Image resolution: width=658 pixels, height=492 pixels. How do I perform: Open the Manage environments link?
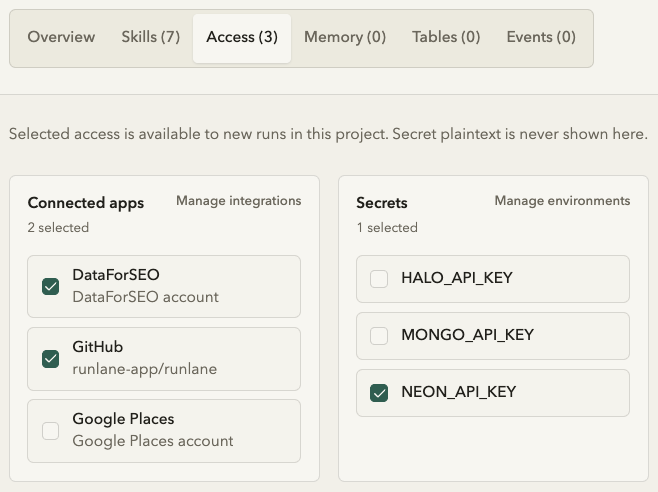pos(562,201)
